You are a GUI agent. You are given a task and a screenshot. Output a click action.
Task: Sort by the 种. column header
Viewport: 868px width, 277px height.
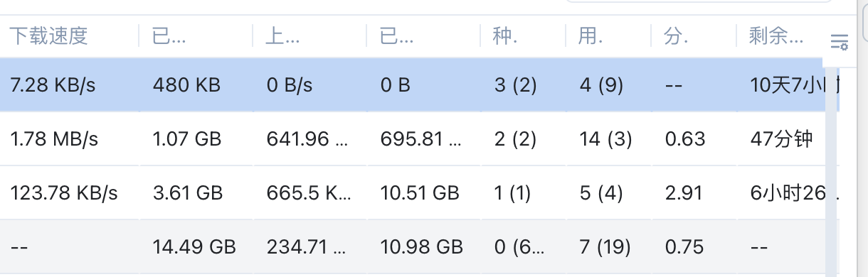505,36
